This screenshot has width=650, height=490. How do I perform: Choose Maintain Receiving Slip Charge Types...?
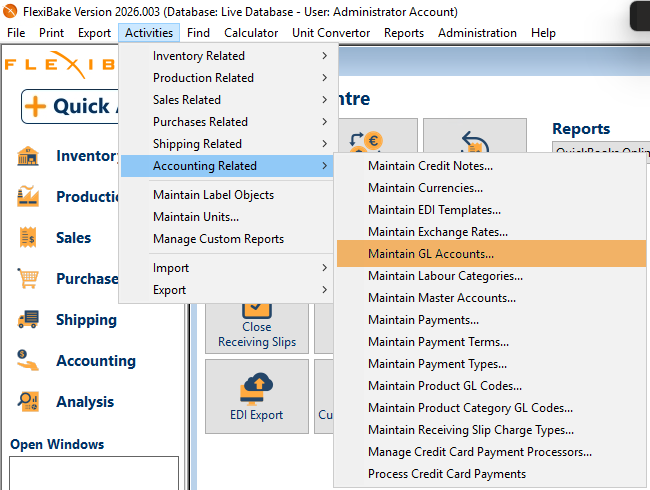point(491,429)
